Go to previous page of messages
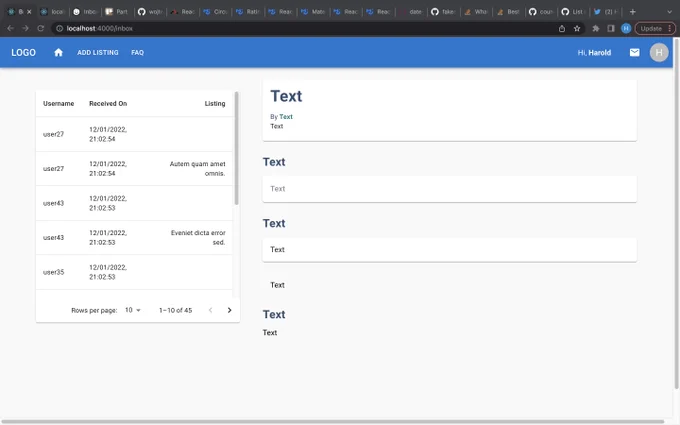The width and height of the screenshot is (680, 425). pos(210,310)
